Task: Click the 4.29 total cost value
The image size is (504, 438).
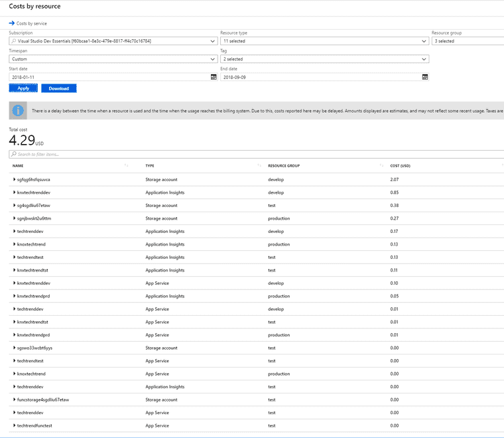Action: coord(22,140)
